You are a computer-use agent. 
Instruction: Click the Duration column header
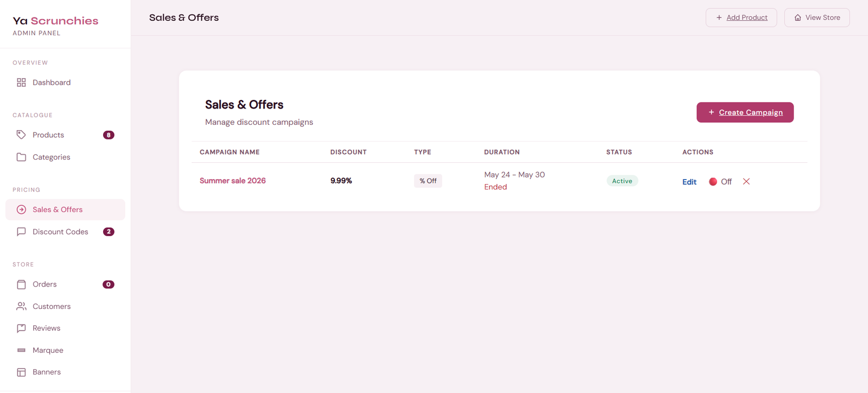coord(502,152)
